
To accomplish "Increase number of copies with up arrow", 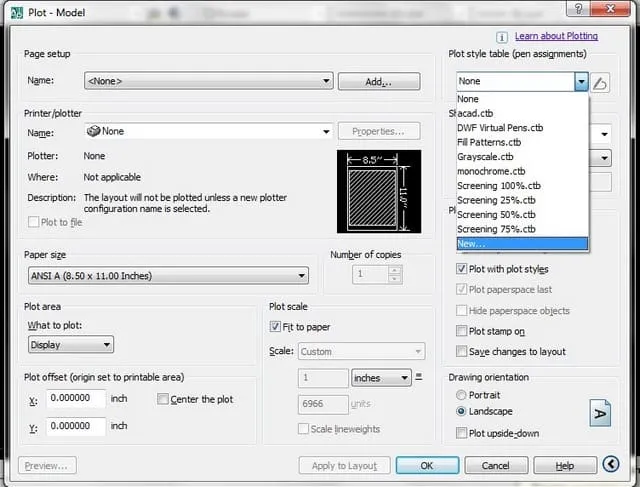I will tap(394, 269).
